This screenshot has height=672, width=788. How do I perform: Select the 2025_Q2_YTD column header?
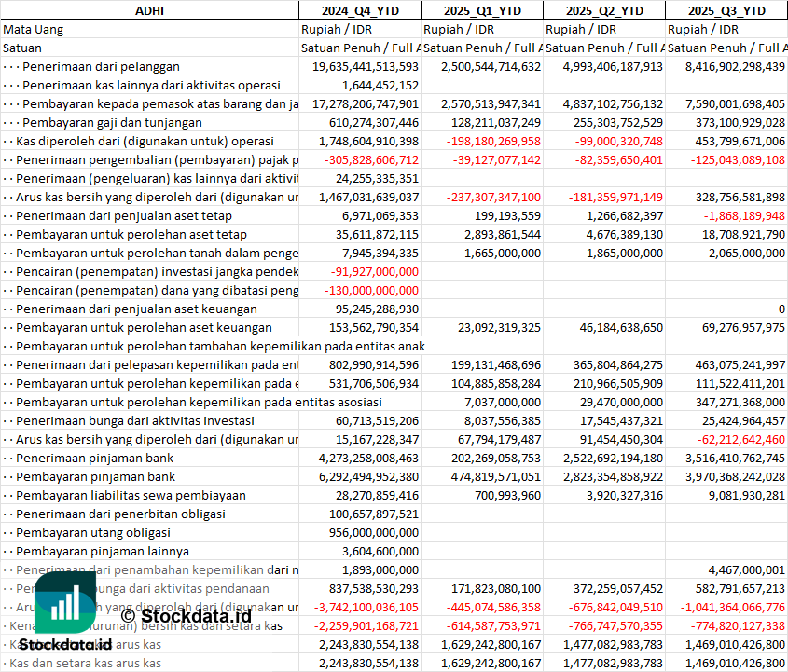(x=604, y=10)
